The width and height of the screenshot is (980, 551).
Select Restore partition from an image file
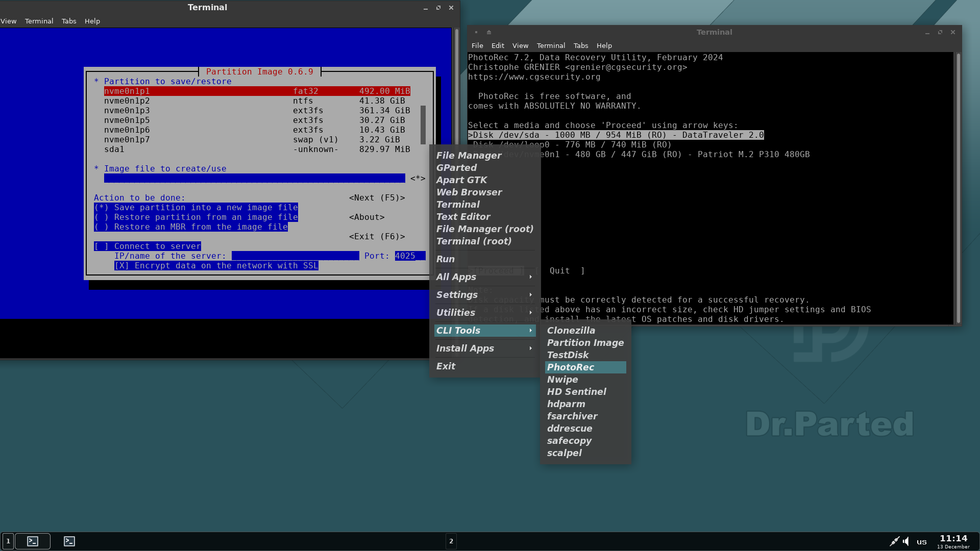tap(102, 217)
